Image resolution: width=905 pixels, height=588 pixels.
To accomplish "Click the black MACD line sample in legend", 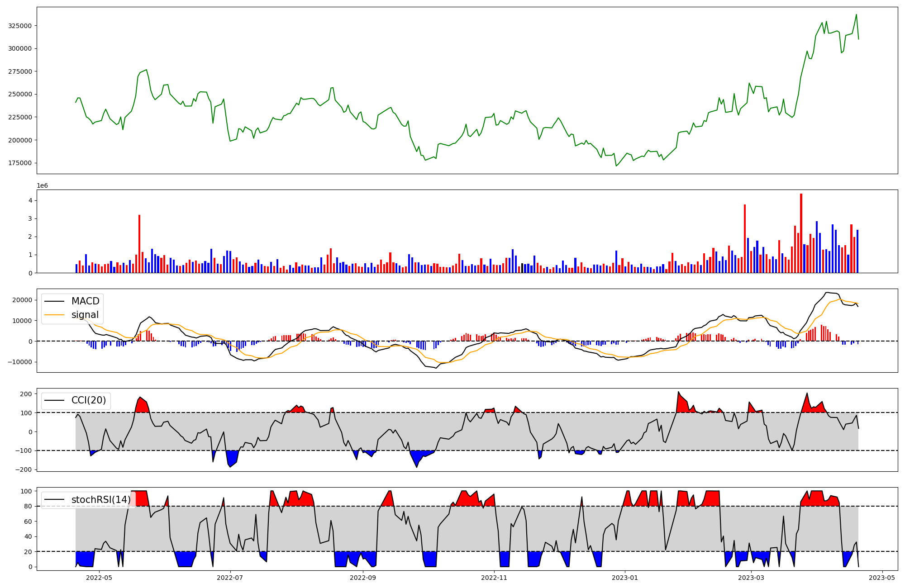I will [x=55, y=301].
